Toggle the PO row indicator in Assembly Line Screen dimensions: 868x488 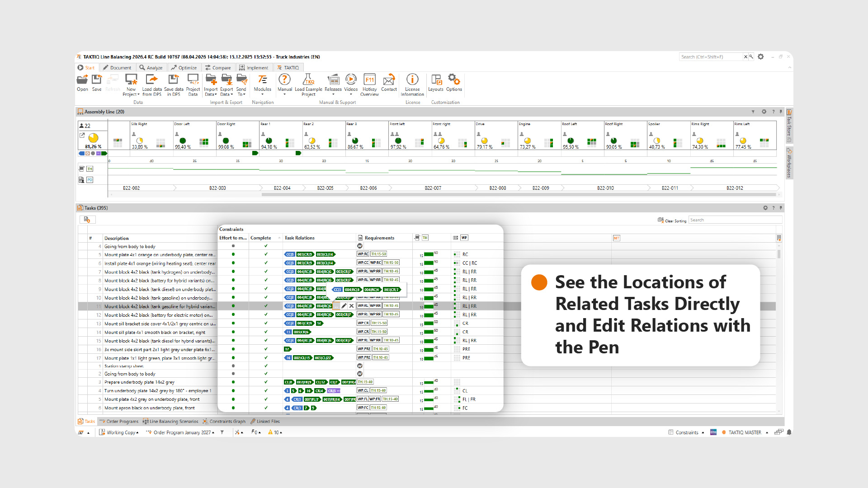tap(90, 180)
